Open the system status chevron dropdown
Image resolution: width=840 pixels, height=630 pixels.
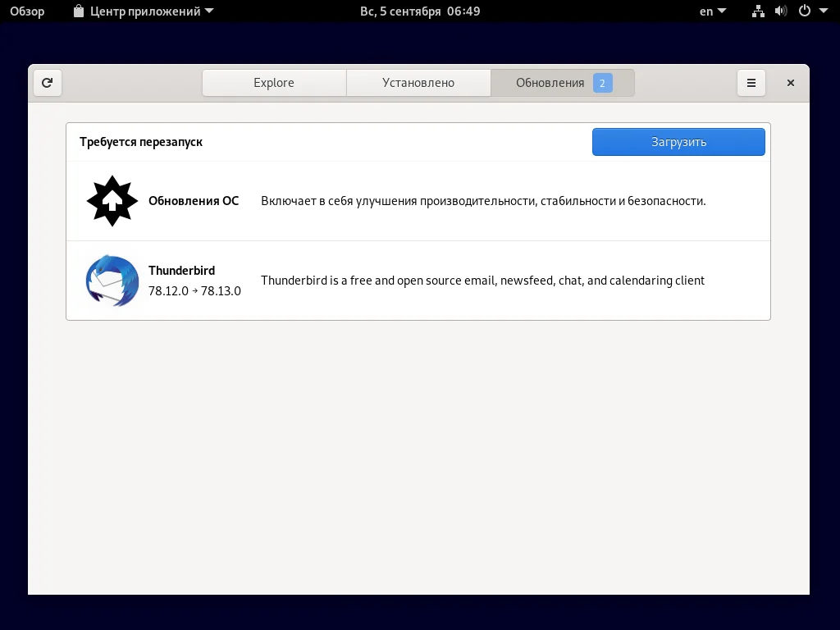click(x=823, y=11)
